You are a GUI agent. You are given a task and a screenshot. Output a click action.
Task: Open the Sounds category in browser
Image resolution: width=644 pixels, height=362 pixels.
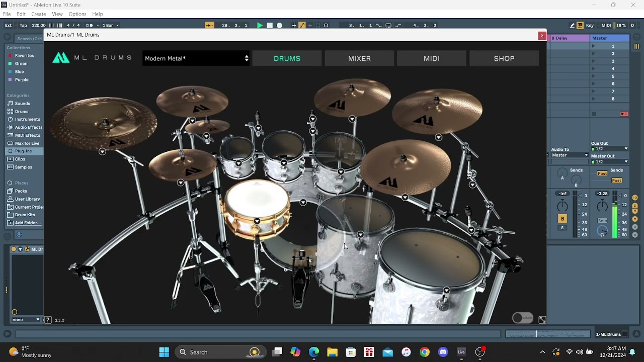click(x=22, y=104)
